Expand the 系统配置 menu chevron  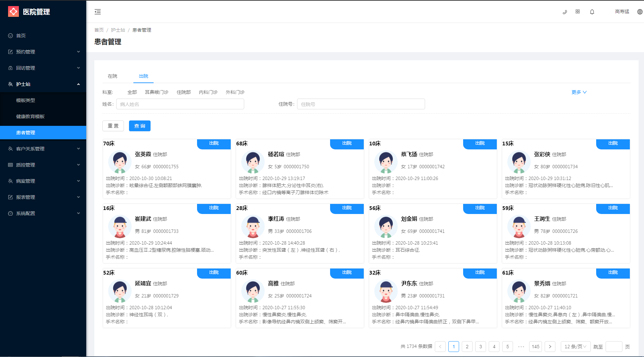pos(78,213)
